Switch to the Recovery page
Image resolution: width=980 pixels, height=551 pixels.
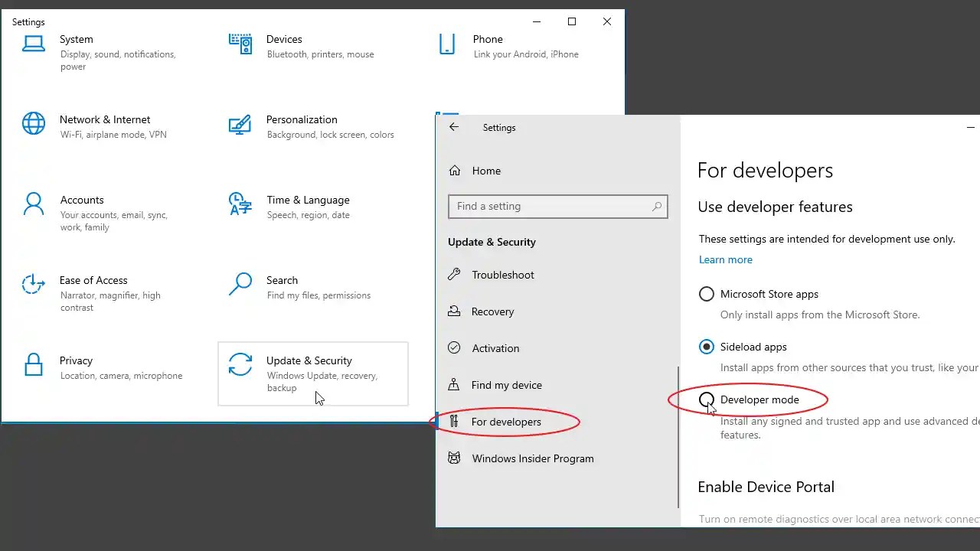tap(492, 311)
